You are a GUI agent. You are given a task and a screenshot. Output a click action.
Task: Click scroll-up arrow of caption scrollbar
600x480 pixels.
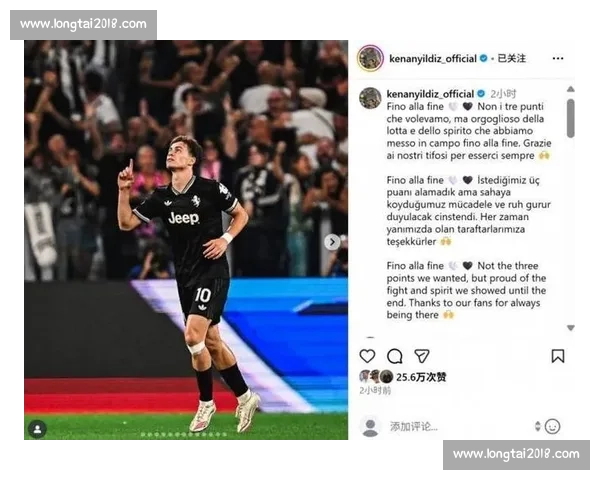[571, 89]
